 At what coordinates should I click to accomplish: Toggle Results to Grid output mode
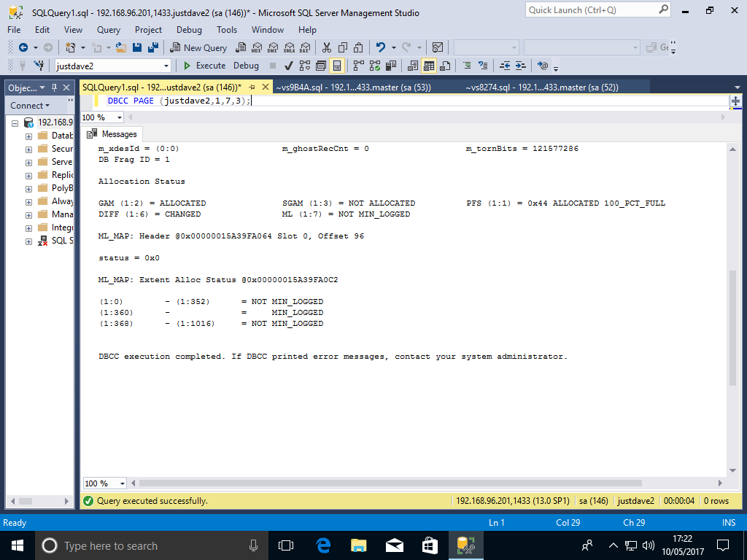pos(429,66)
